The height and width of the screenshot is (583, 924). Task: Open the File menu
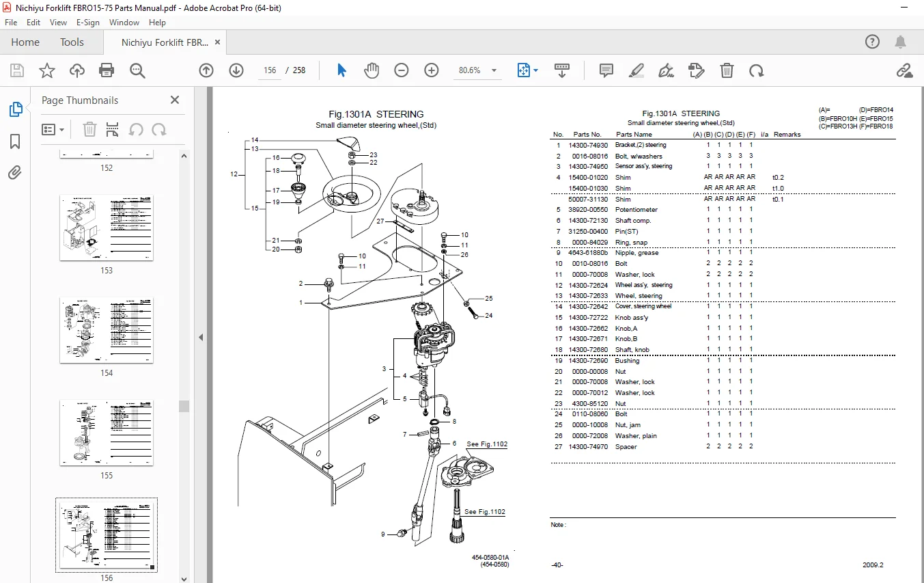click(11, 23)
